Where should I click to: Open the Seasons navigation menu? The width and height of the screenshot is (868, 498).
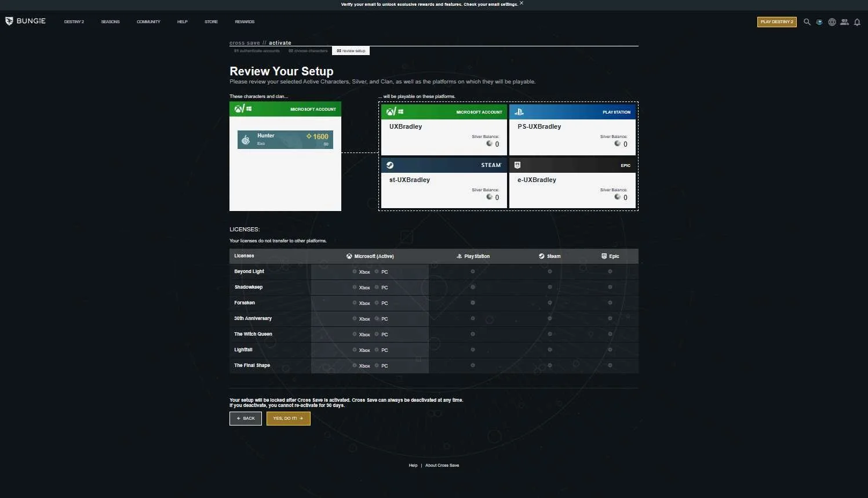(x=110, y=22)
